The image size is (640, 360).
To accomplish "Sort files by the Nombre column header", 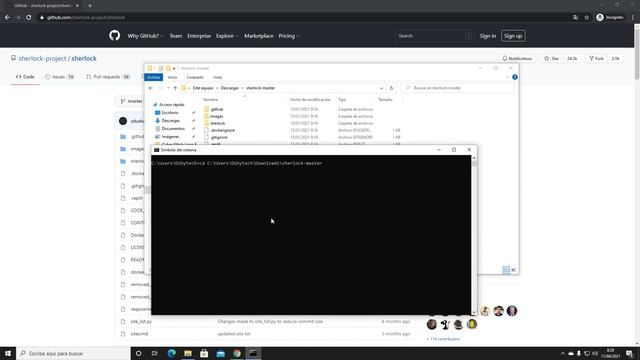I will point(211,100).
